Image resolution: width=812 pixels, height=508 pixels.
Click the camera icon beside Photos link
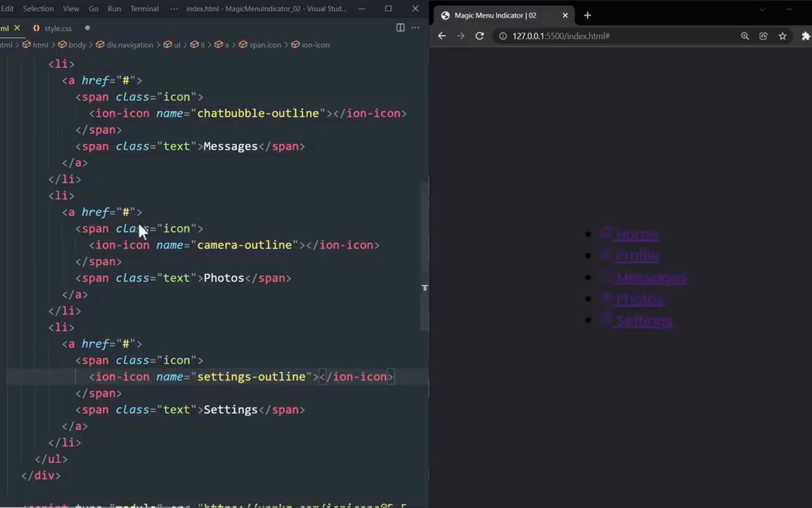point(606,297)
